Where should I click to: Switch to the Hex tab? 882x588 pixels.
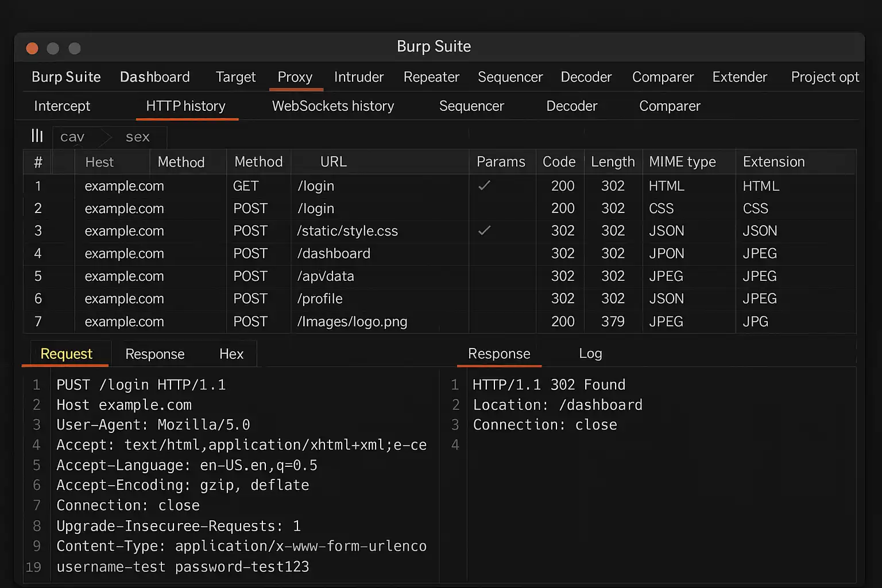tap(231, 354)
